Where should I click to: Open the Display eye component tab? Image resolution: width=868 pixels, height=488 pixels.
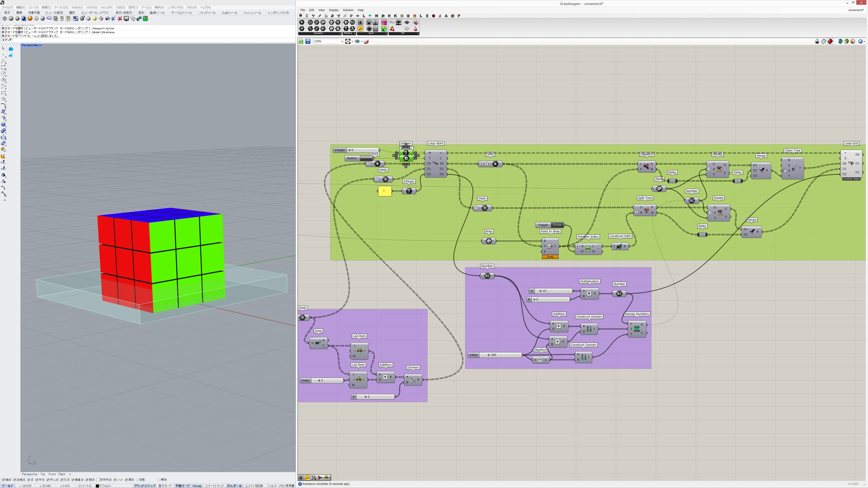pyautogui.click(x=358, y=16)
